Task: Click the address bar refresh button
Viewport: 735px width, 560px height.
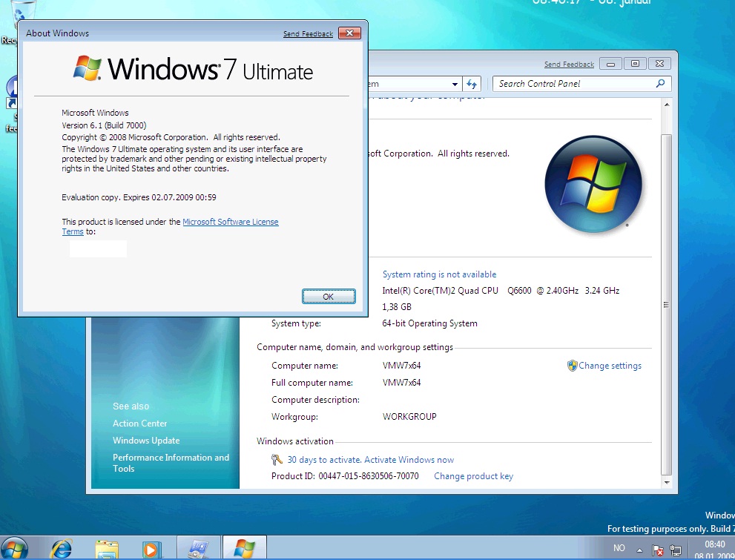Action: coord(472,85)
